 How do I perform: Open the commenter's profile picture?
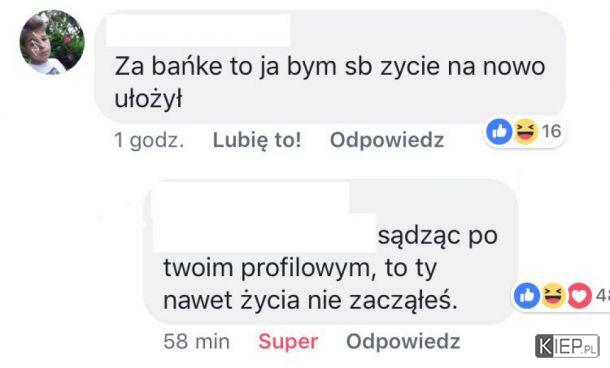click(52, 42)
